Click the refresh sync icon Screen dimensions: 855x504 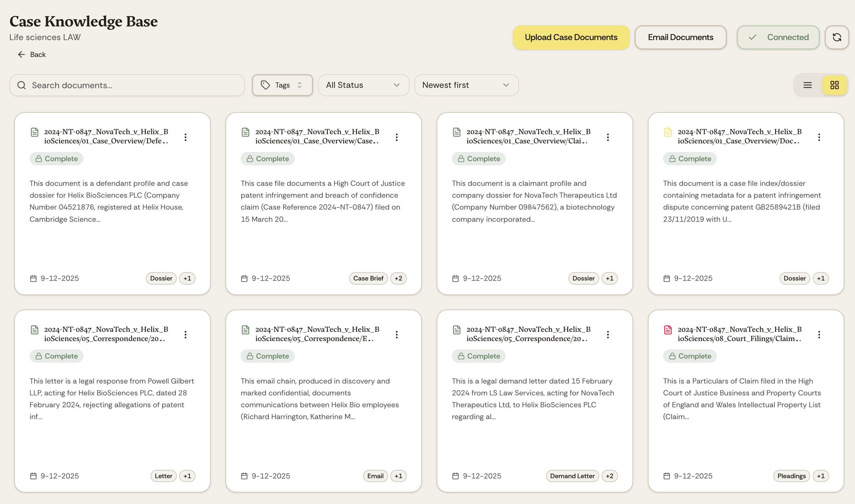(x=837, y=37)
